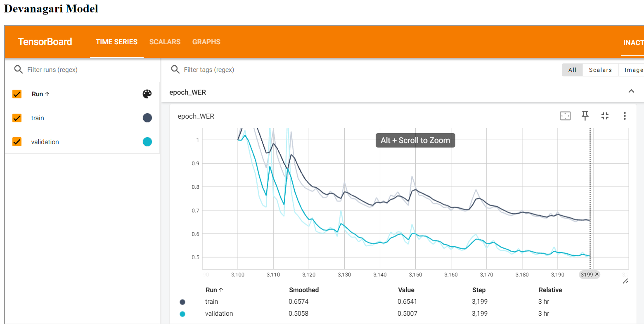Open the run color palette icon

(147, 94)
